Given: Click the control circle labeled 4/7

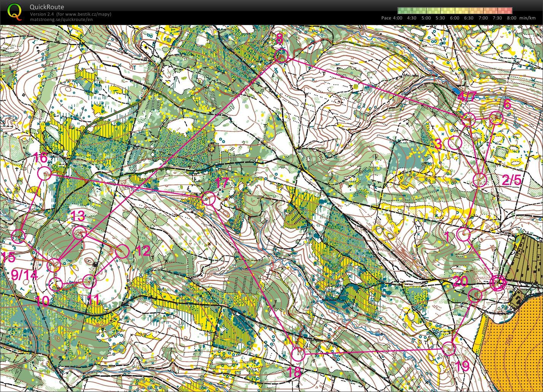Looking at the screenshot, I should point(469,119).
